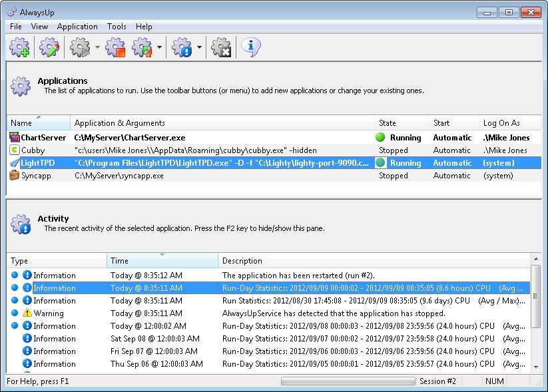Open the File menu
The width and height of the screenshot is (548, 392).
pos(16,27)
